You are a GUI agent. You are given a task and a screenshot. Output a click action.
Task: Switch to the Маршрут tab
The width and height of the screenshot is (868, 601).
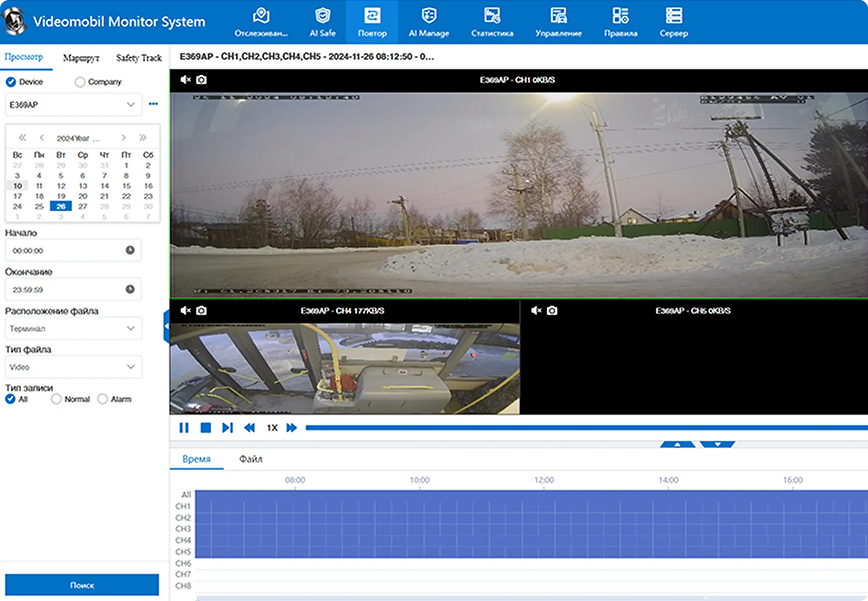click(x=81, y=58)
